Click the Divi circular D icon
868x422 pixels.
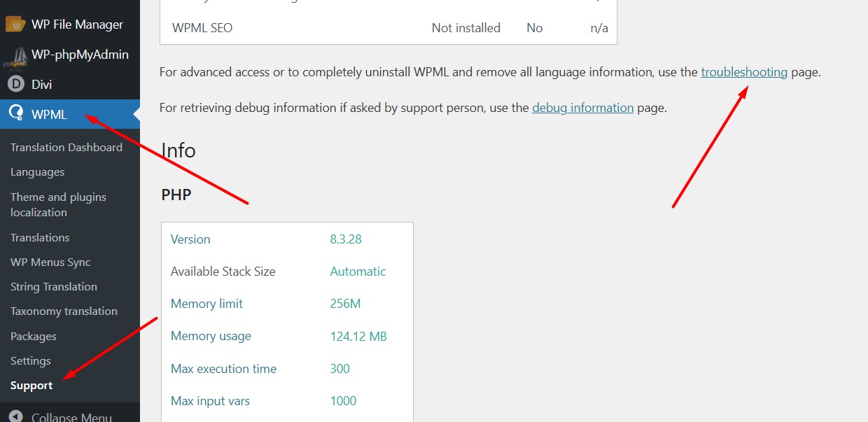[15, 85]
